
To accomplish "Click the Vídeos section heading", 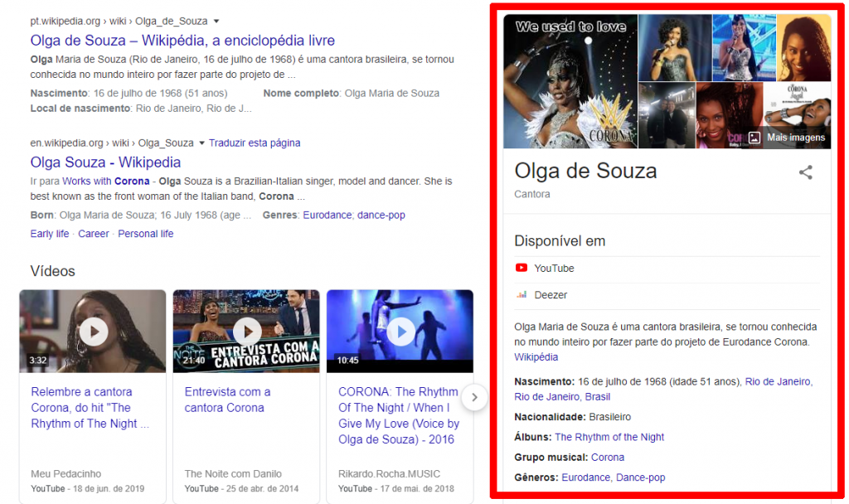I will [x=52, y=271].
